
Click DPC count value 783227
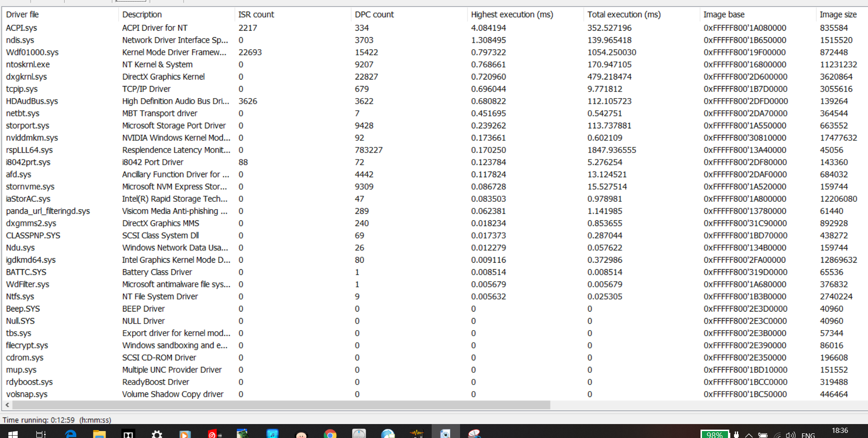point(368,150)
